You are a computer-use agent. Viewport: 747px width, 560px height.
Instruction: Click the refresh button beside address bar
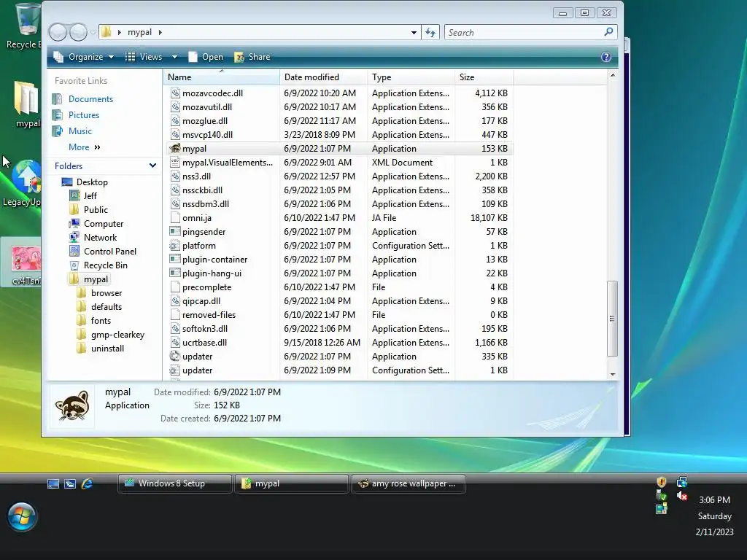(430, 32)
